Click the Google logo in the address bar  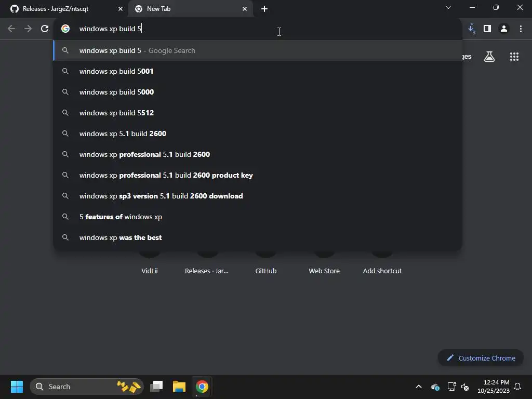pos(65,29)
